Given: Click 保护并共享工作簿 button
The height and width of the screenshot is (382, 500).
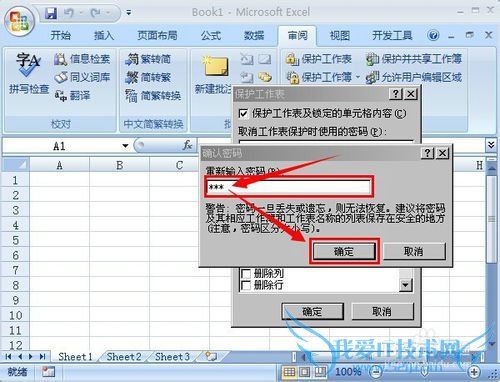Looking at the screenshot, I should tap(414, 59).
